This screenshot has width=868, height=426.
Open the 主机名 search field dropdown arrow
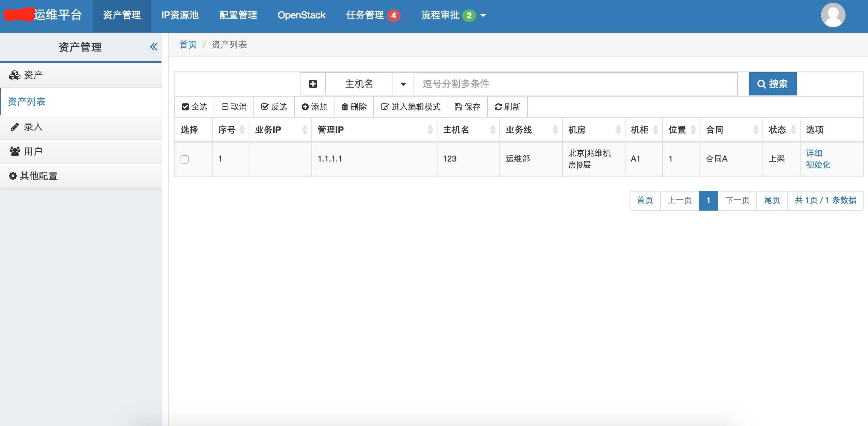pyautogui.click(x=403, y=84)
